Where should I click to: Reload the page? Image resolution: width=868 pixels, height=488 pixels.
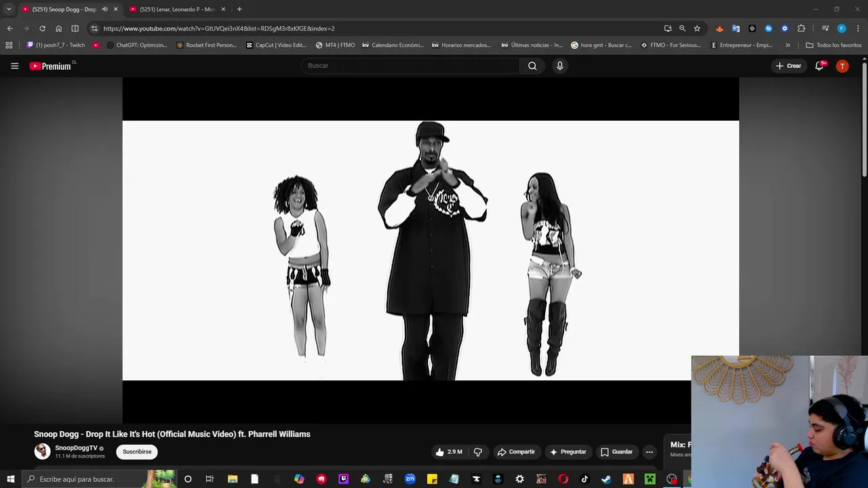coord(42,28)
